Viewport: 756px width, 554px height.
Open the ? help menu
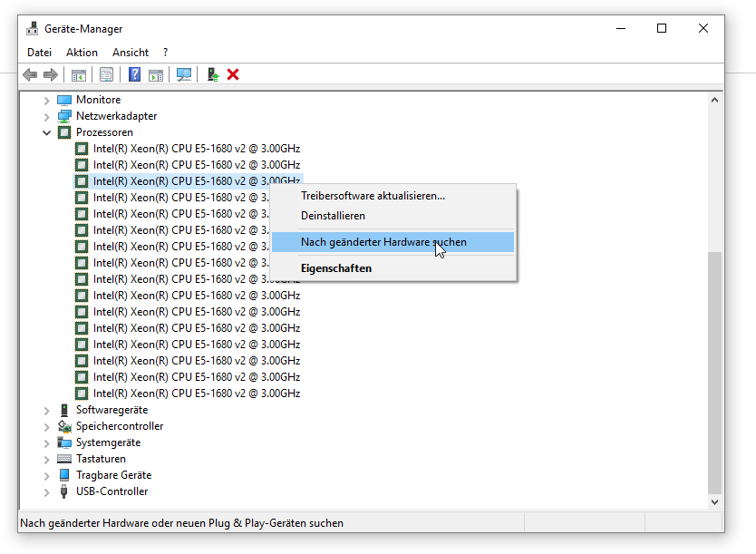click(165, 52)
